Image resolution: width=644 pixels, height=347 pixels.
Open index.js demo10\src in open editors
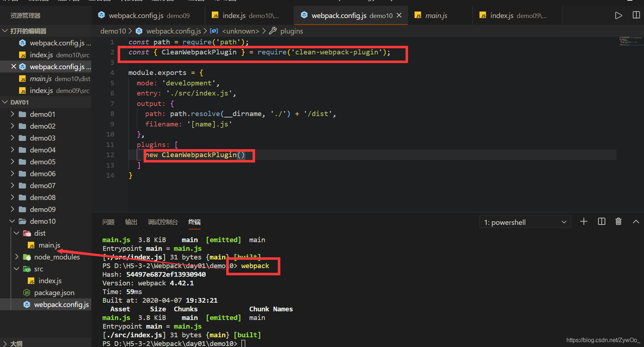coord(45,55)
